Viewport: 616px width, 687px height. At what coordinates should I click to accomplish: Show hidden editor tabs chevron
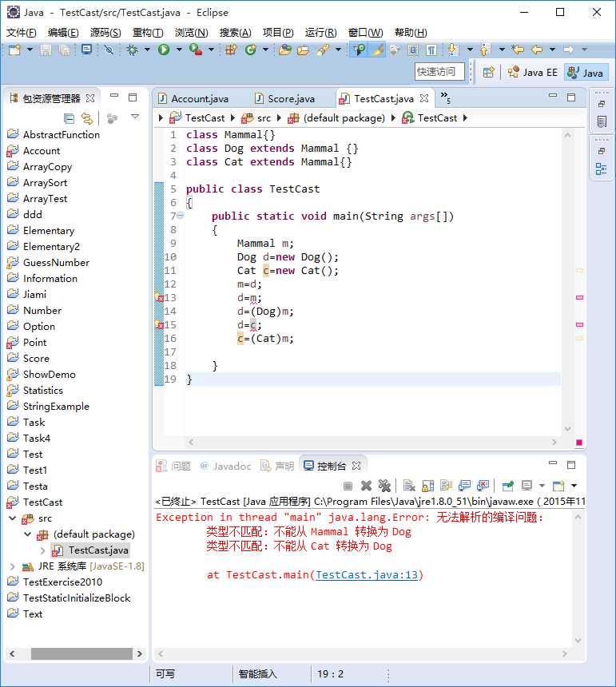pyautogui.click(x=445, y=97)
